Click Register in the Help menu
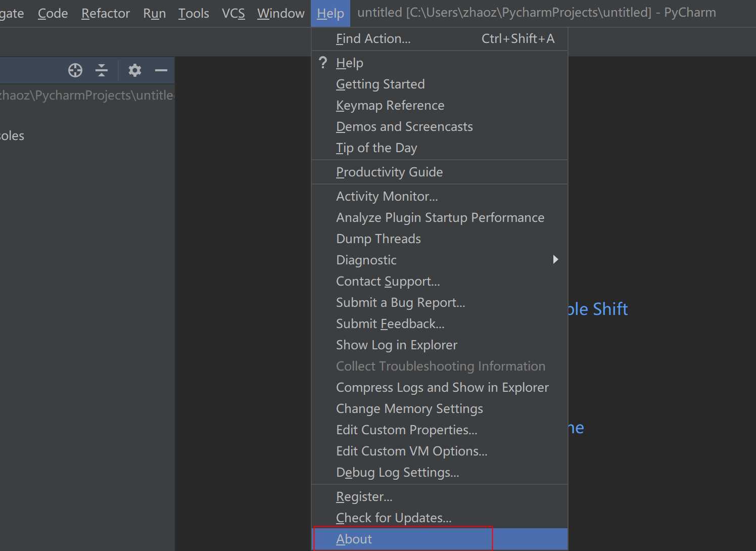Image resolution: width=756 pixels, height=551 pixels. click(x=364, y=497)
